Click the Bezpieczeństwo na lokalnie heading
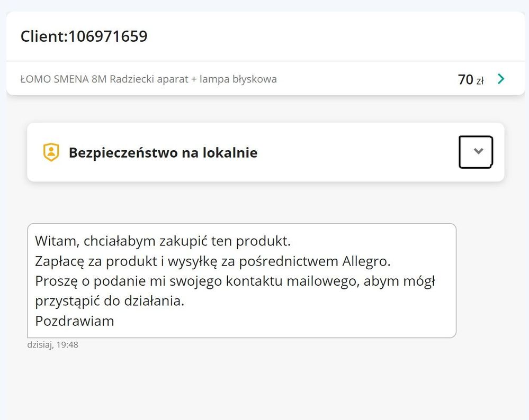This screenshot has height=420, width=529. (163, 153)
